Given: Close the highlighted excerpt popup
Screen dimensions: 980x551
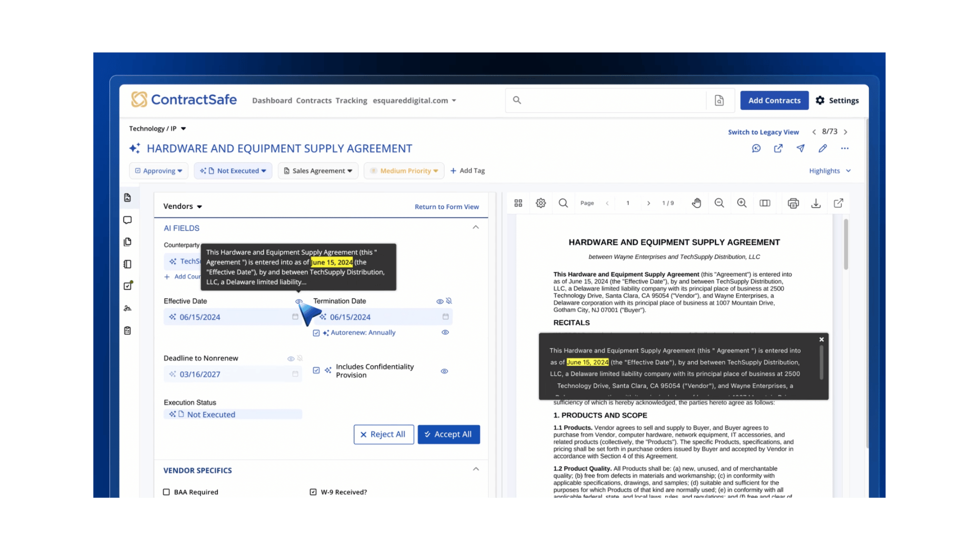Looking at the screenshot, I should pyautogui.click(x=822, y=340).
